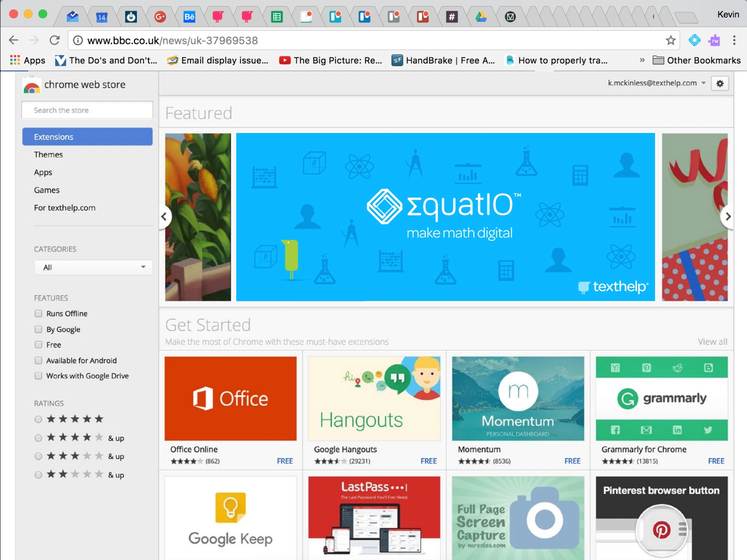
Task: Enable the Runs Offline filter
Action: (38, 314)
